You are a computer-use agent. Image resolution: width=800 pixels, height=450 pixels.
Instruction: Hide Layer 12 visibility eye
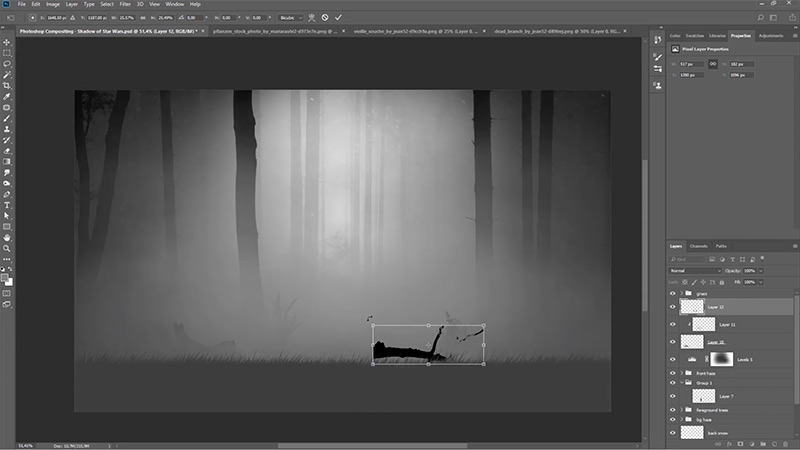click(x=672, y=307)
